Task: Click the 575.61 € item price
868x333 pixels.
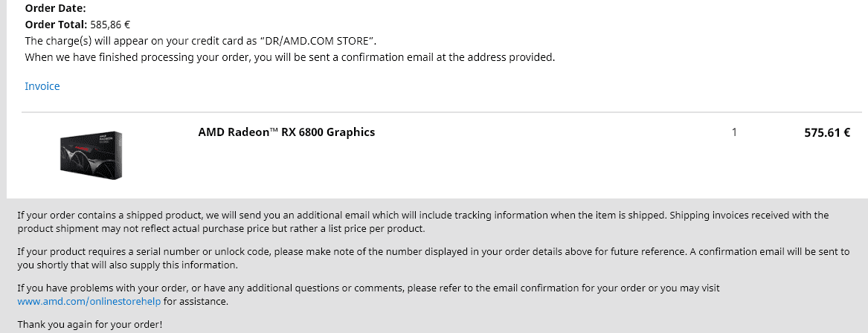Action: [x=827, y=133]
